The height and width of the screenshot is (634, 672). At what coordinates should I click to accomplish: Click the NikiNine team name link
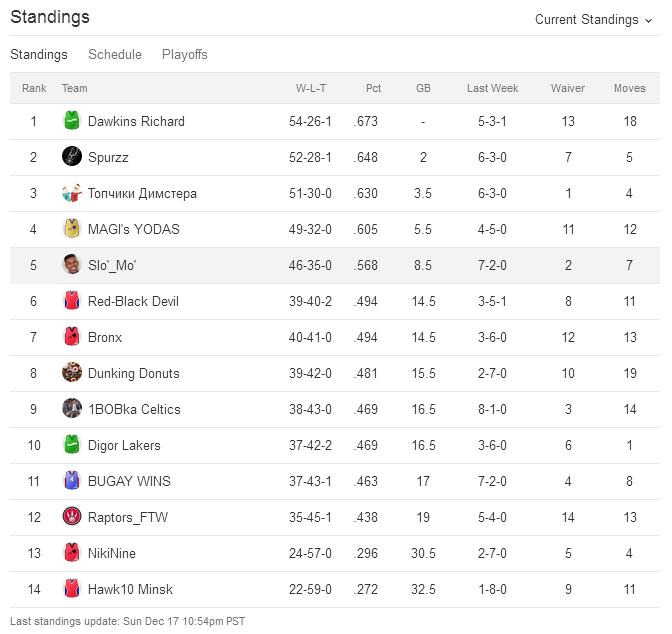112,553
